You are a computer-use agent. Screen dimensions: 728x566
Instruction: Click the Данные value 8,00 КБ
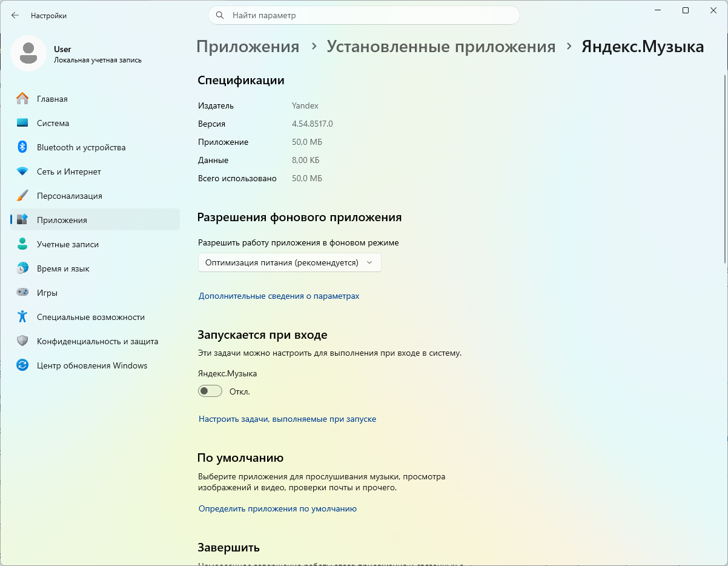(x=306, y=160)
